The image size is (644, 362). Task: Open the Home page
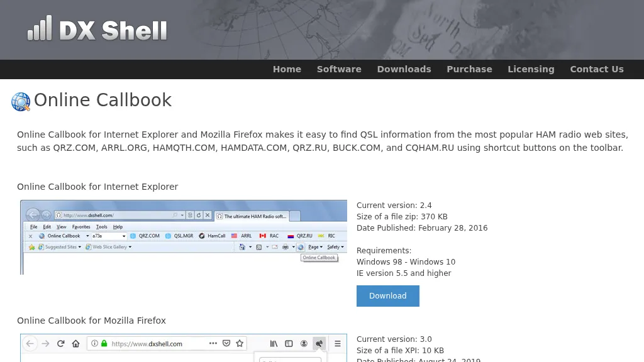pos(287,69)
